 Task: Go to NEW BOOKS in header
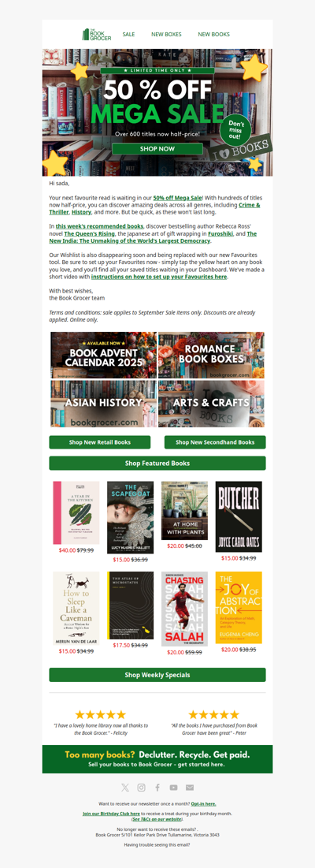pyautogui.click(x=214, y=35)
